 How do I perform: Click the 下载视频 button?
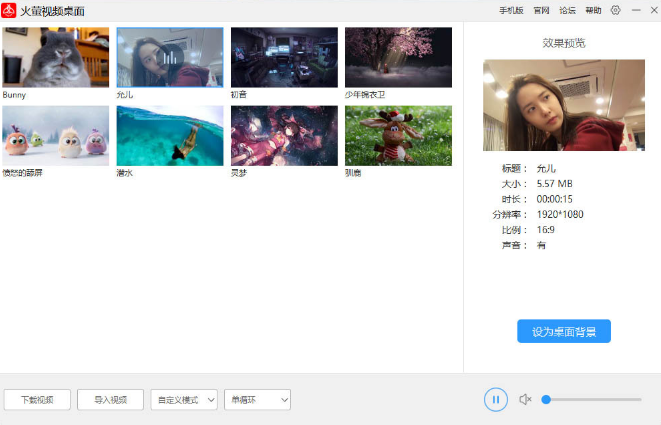[37, 400]
